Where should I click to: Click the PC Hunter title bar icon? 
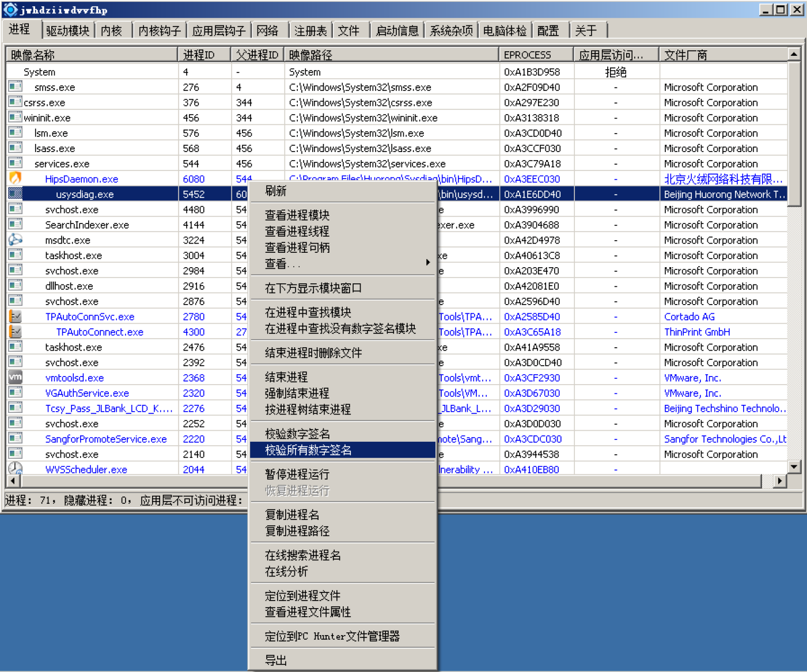pyautogui.click(x=10, y=10)
